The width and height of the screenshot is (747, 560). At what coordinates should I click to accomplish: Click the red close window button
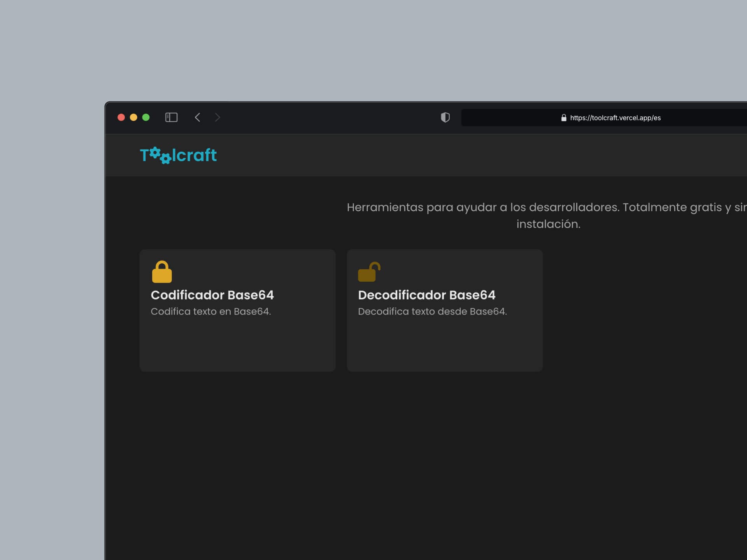(121, 117)
